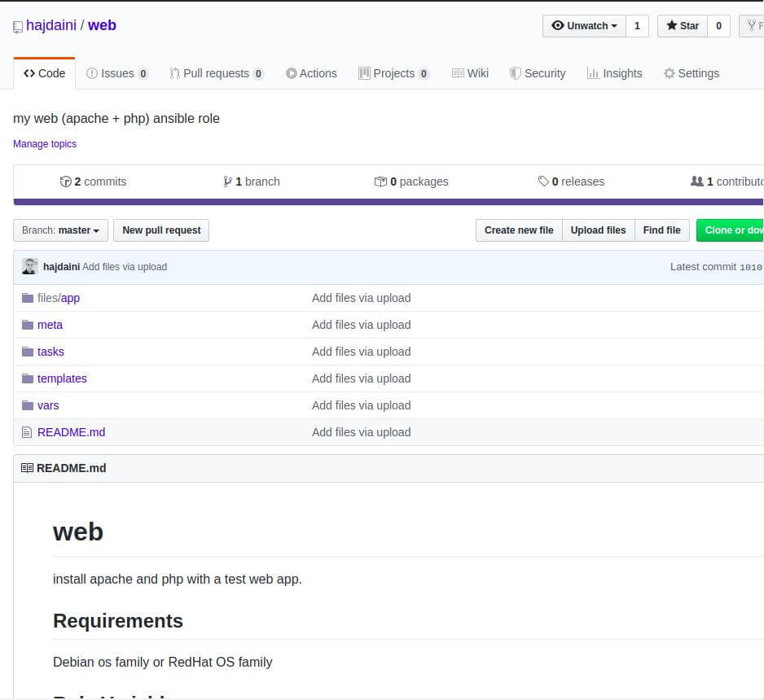Open the Pull requests tab

[216, 73]
